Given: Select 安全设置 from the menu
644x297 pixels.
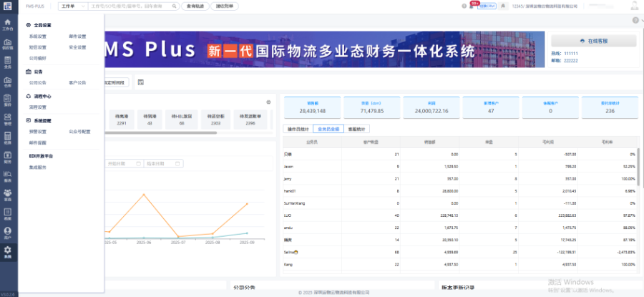Looking at the screenshot, I should [77, 47].
